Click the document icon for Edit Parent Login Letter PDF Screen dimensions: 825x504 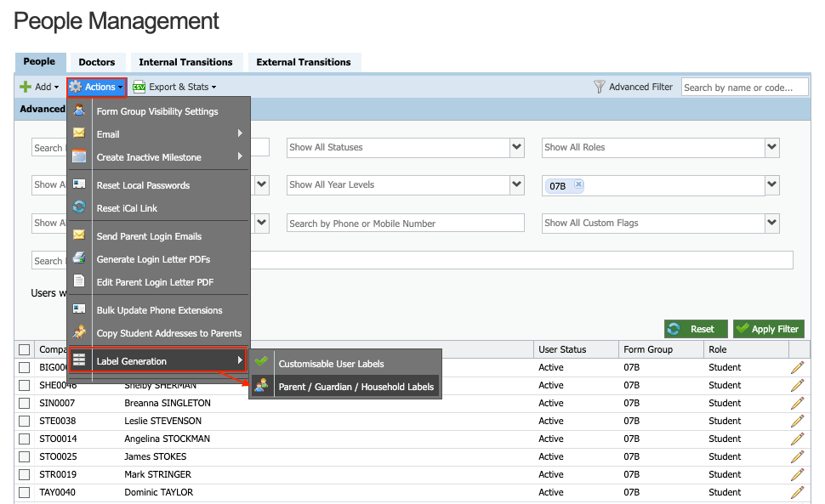point(79,281)
